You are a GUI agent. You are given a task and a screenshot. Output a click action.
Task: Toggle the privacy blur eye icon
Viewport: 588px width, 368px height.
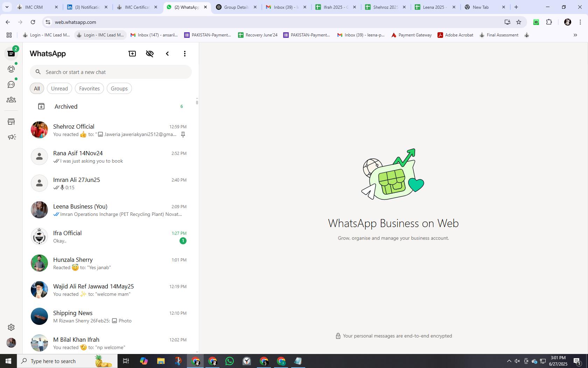[x=150, y=54]
